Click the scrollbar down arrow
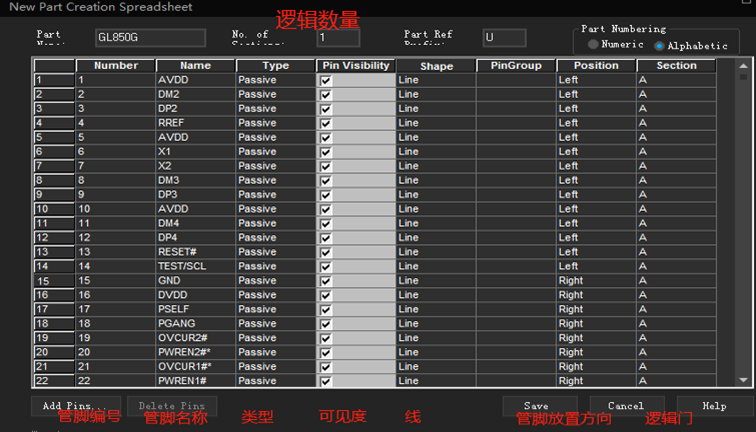The width and height of the screenshot is (756, 432). (743, 380)
